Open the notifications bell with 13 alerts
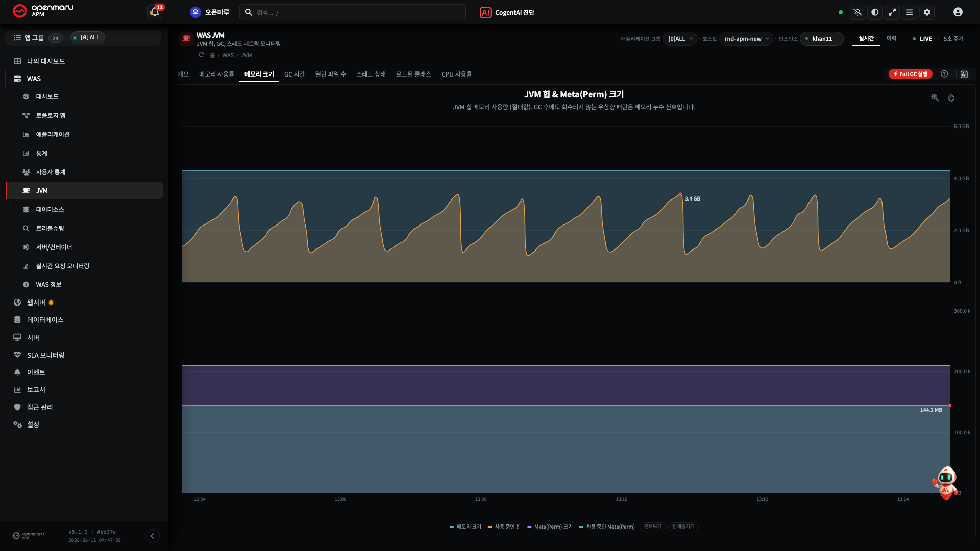 (155, 12)
